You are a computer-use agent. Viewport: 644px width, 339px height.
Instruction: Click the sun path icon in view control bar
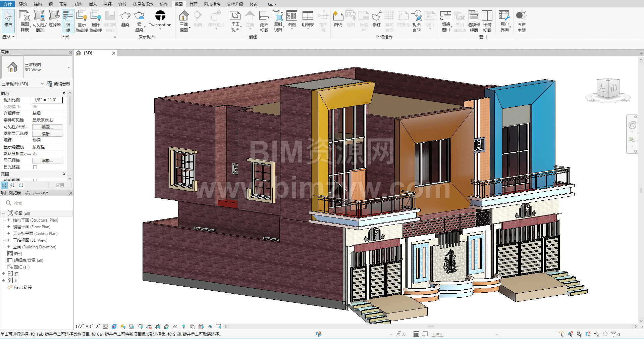(x=123, y=326)
